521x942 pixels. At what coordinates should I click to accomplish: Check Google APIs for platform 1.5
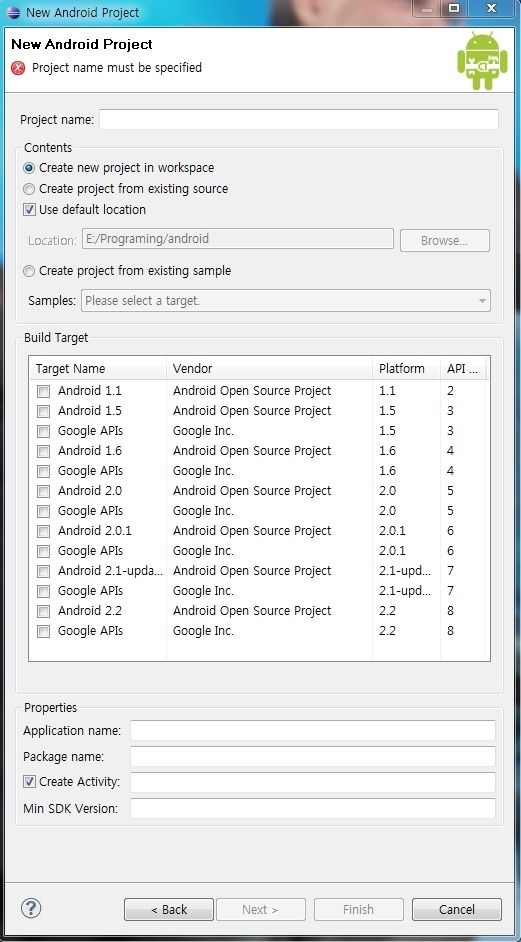tap(43, 431)
